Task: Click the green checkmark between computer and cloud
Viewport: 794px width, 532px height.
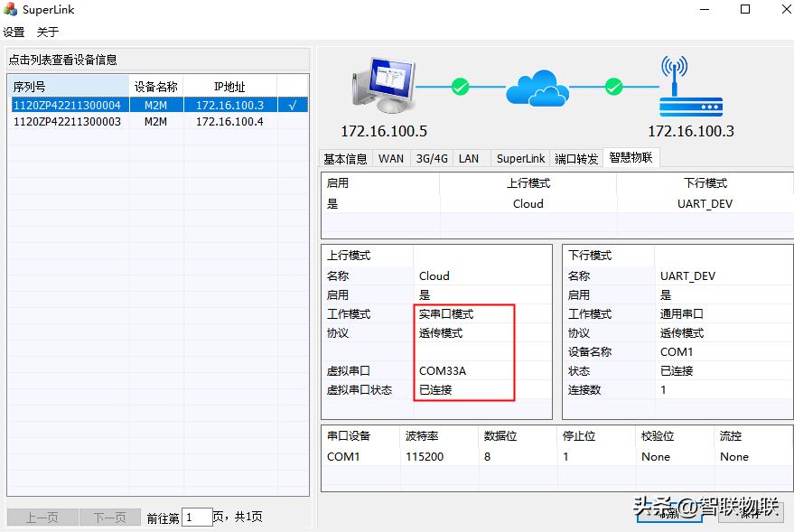Action: coord(459,88)
